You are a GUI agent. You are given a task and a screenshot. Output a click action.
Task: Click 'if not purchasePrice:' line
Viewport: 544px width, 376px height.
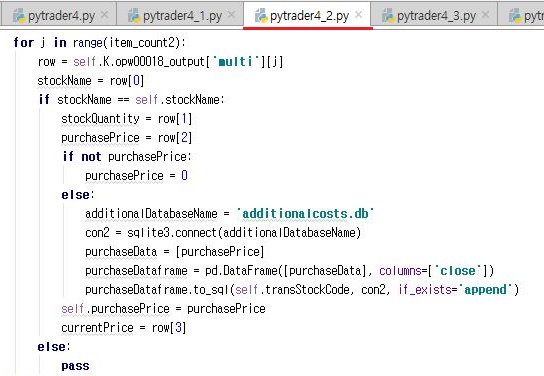pos(127,157)
